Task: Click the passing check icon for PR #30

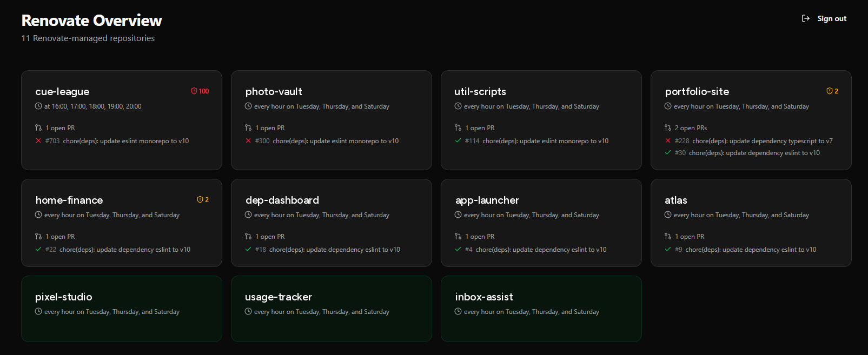Action: tap(668, 153)
